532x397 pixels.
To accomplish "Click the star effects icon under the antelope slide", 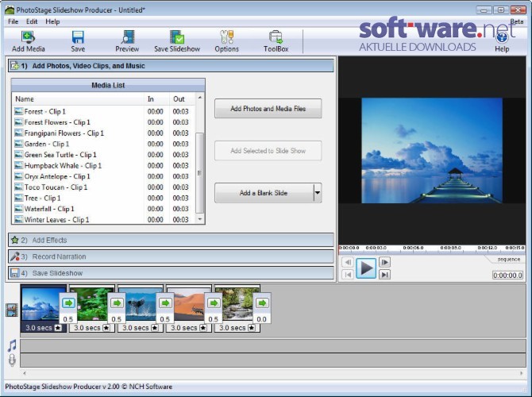I will point(203,328).
